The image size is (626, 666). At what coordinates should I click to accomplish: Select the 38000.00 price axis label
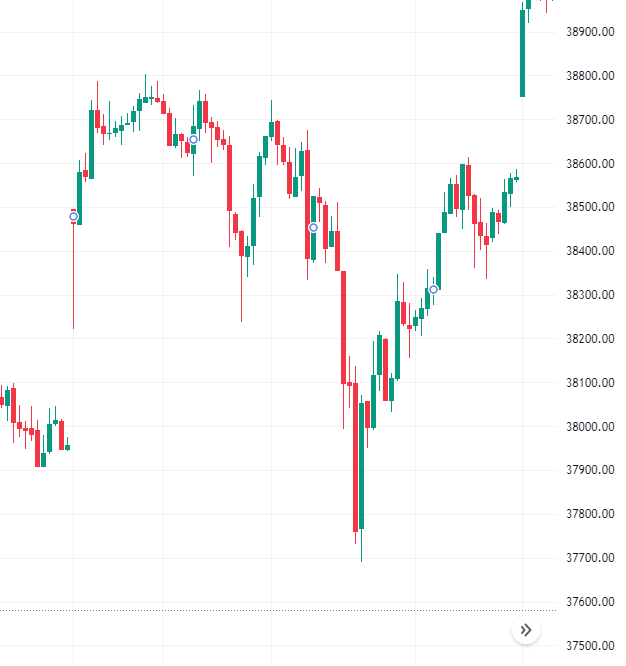[589, 427]
